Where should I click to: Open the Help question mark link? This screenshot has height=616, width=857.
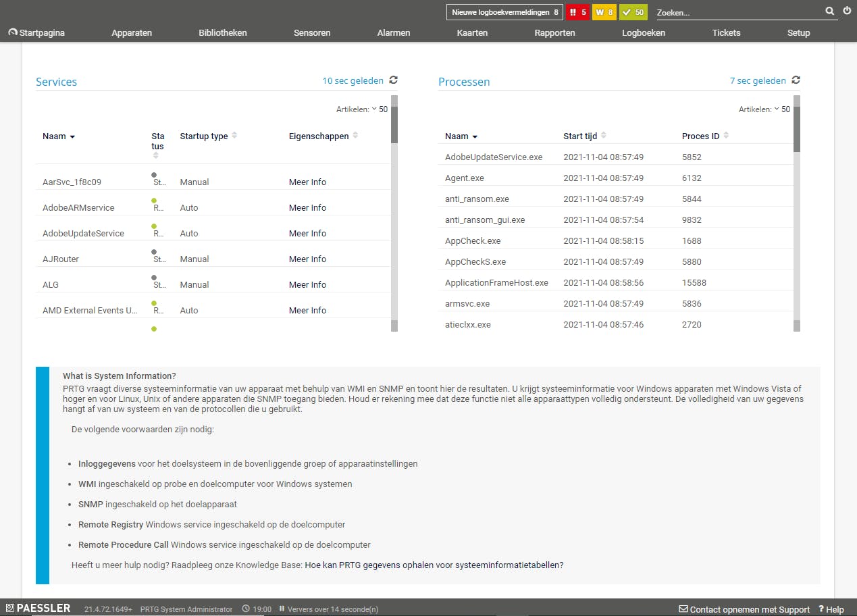[x=831, y=609]
